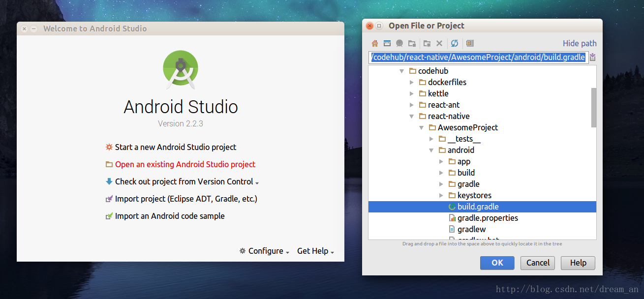Click the module directory toolbar icon
The height and width of the screenshot is (299, 644).
pyautogui.click(x=412, y=43)
